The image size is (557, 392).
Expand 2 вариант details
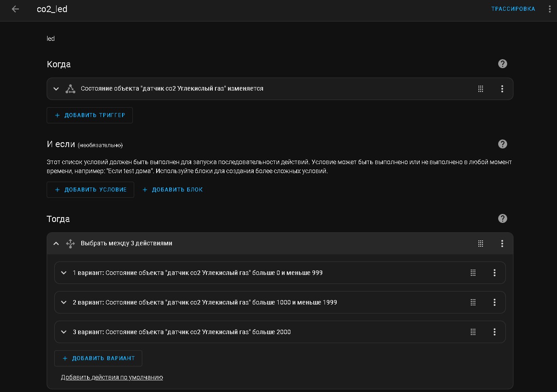coord(64,302)
